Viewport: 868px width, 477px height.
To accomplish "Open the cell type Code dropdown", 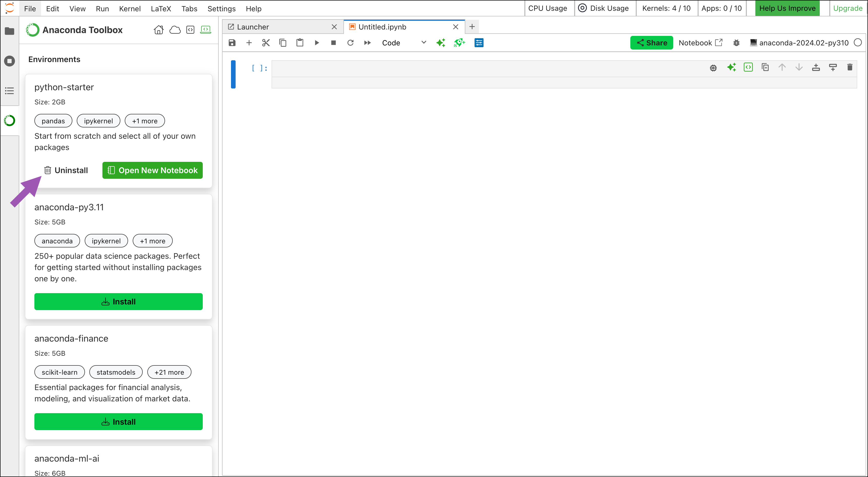I will tap(404, 43).
